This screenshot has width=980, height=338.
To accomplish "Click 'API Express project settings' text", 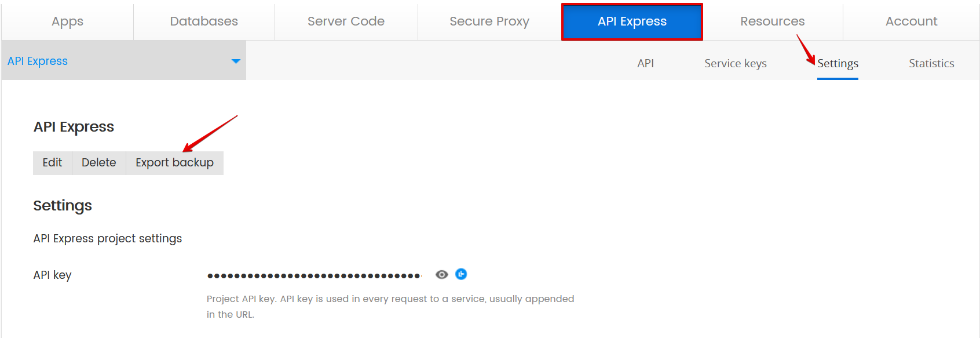I will 108,238.
